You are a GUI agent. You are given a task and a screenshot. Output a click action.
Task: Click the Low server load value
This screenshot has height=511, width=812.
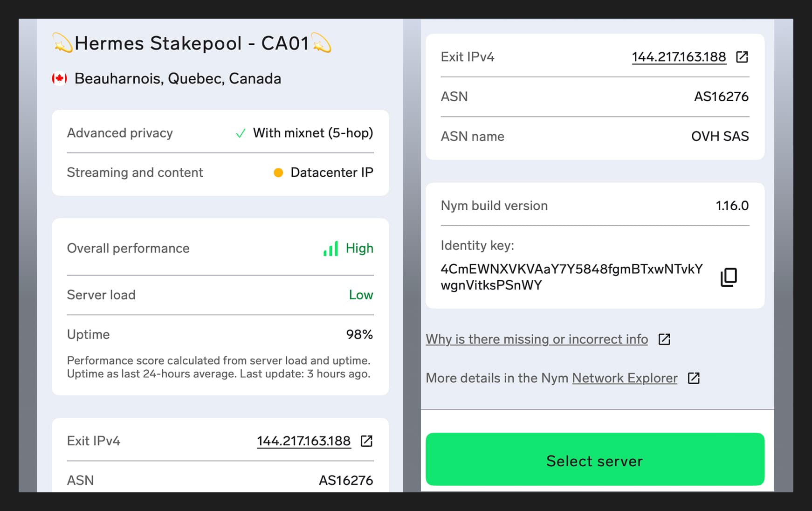point(361,295)
